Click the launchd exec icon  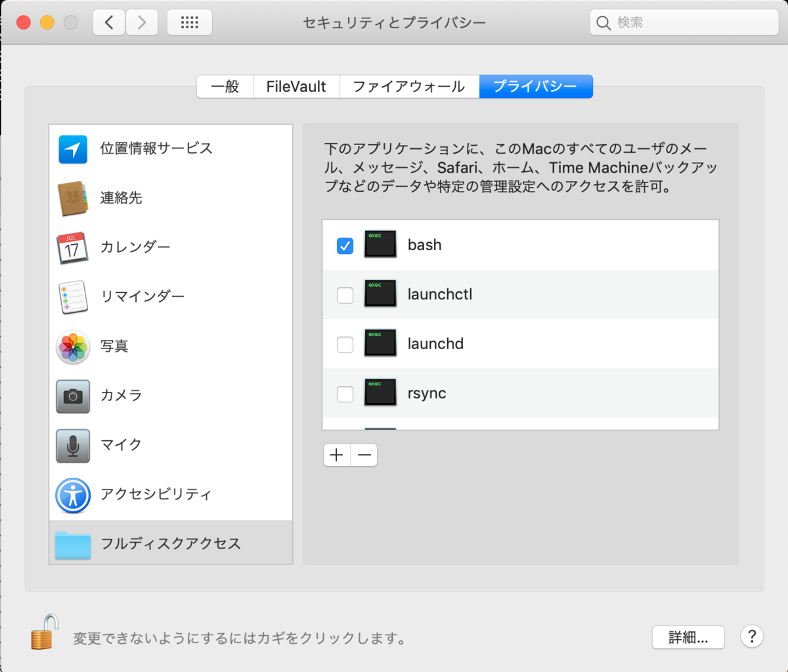tap(380, 343)
